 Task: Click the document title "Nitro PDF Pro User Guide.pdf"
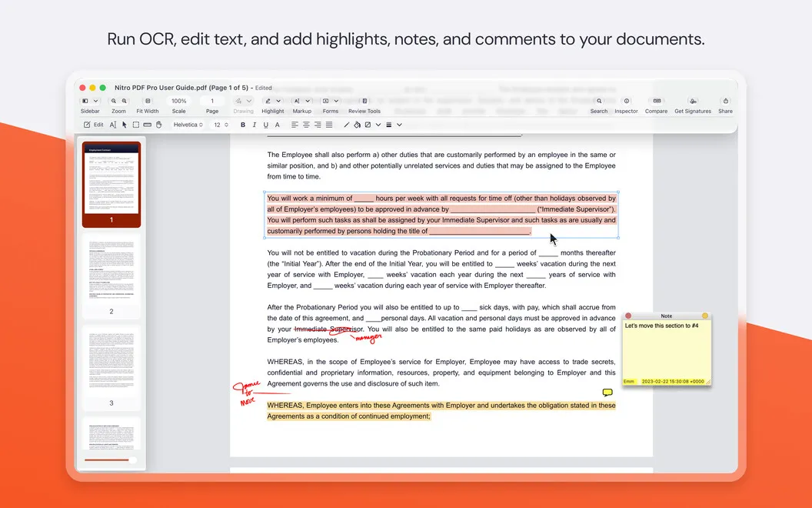pos(162,88)
